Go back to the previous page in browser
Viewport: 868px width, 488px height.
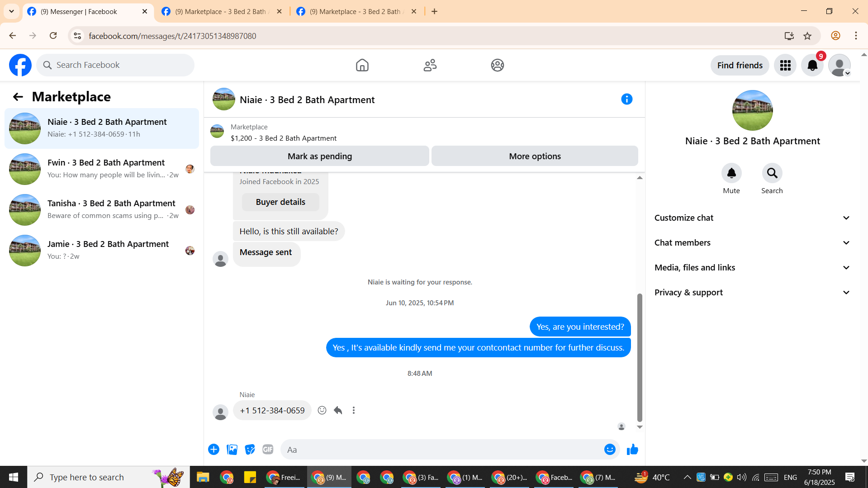13,36
